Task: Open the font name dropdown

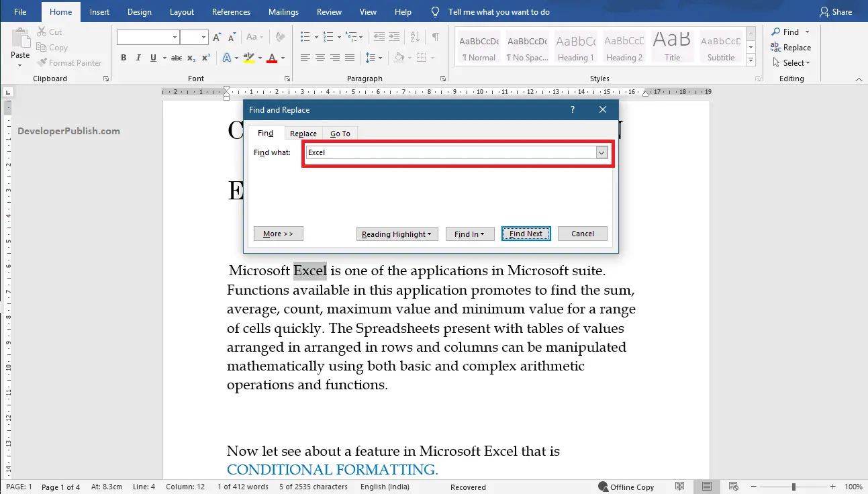Action: coord(175,38)
